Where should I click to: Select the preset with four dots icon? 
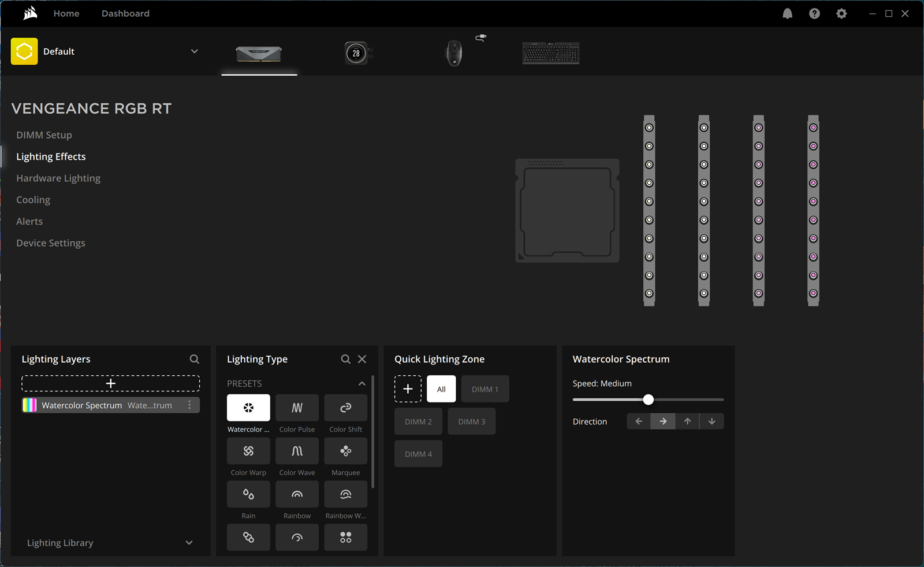(345, 538)
